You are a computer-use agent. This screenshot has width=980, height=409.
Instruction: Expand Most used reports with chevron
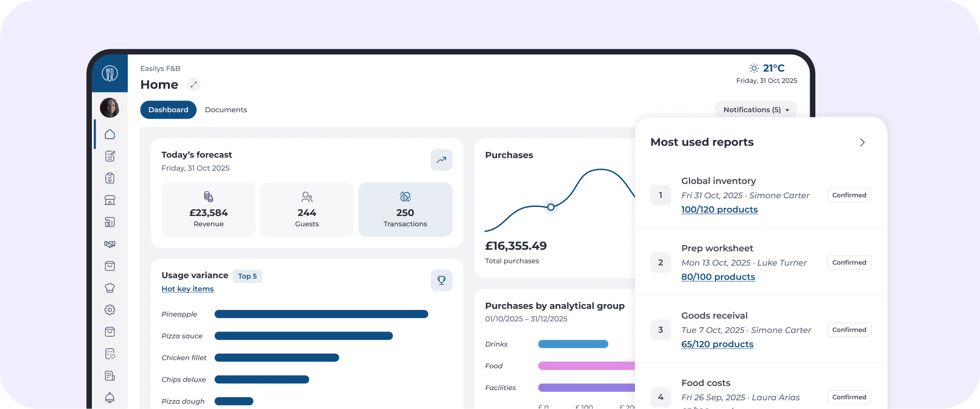(862, 142)
